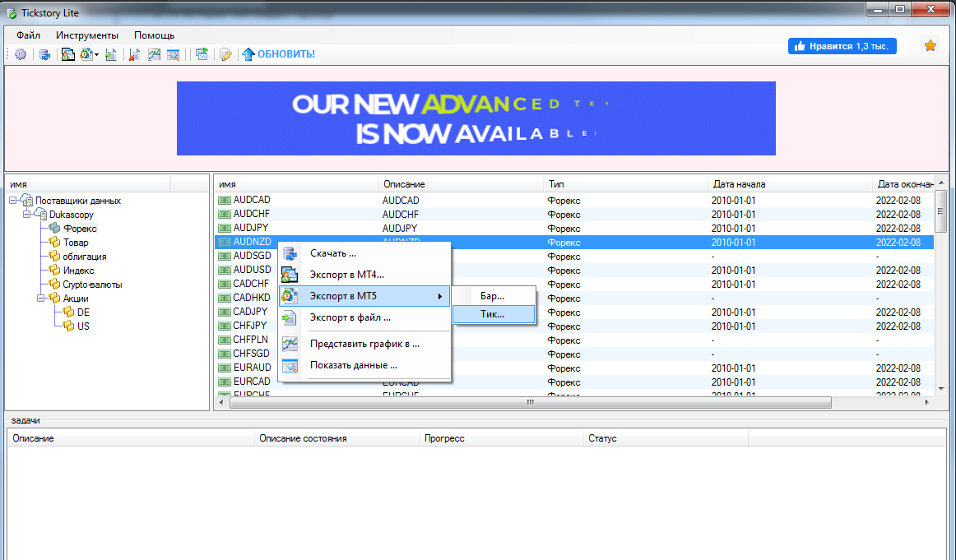Click the Описание состояния tasks column header
The width and height of the screenshot is (956, 560).
(336, 438)
